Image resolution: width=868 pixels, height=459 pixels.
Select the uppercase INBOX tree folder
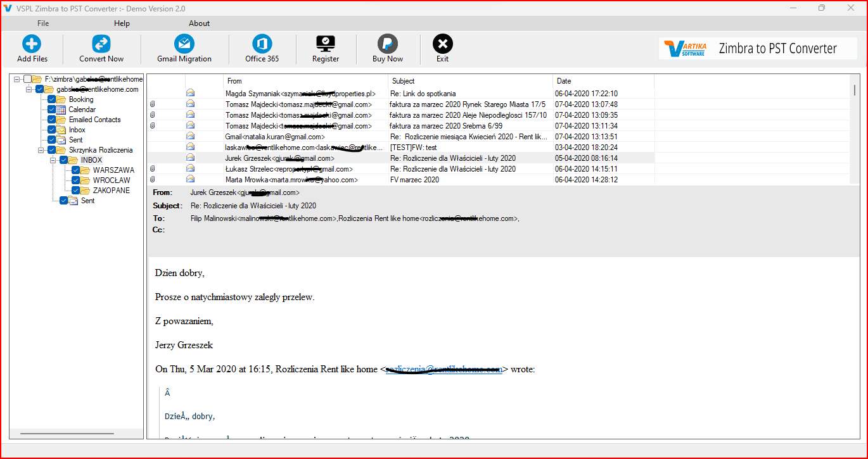coord(91,160)
